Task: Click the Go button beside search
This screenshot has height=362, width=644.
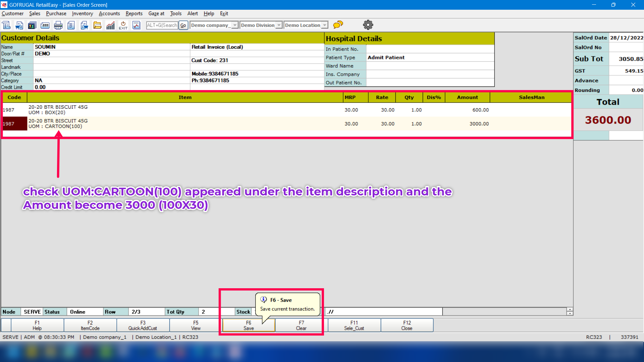Action: (x=183, y=25)
